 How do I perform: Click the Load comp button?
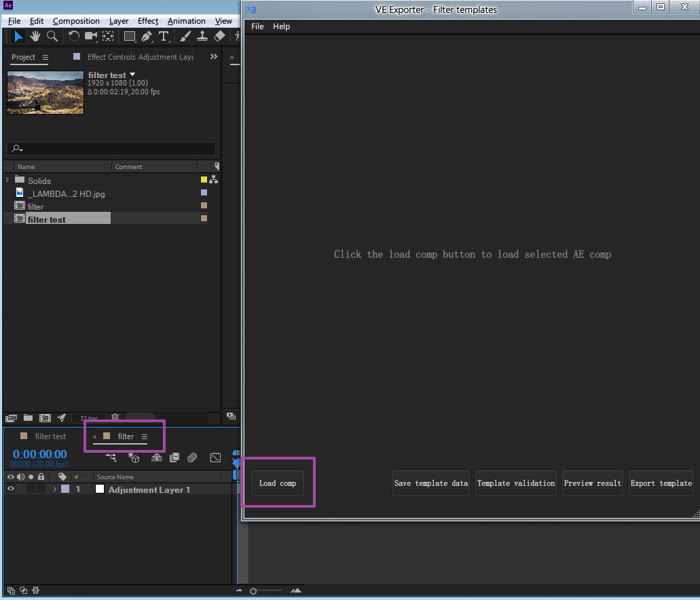[278, 483]
